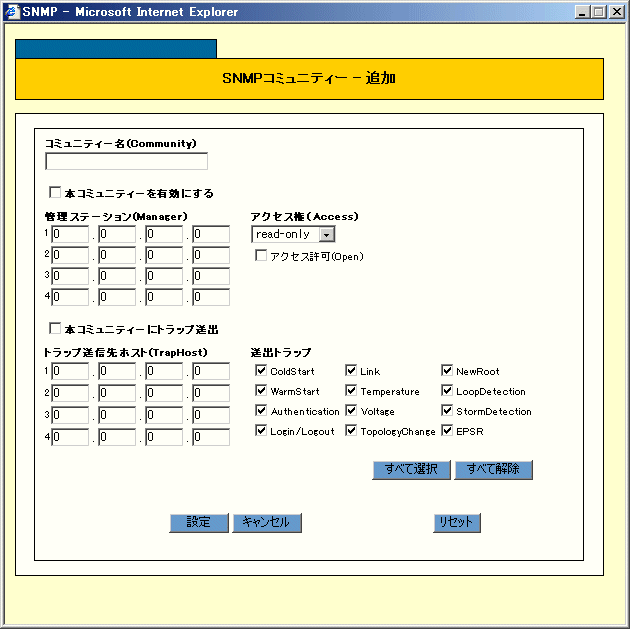Click Manager row 4 second octet field
This screenshot has width=630, height=629.
(x=117, y=297)
